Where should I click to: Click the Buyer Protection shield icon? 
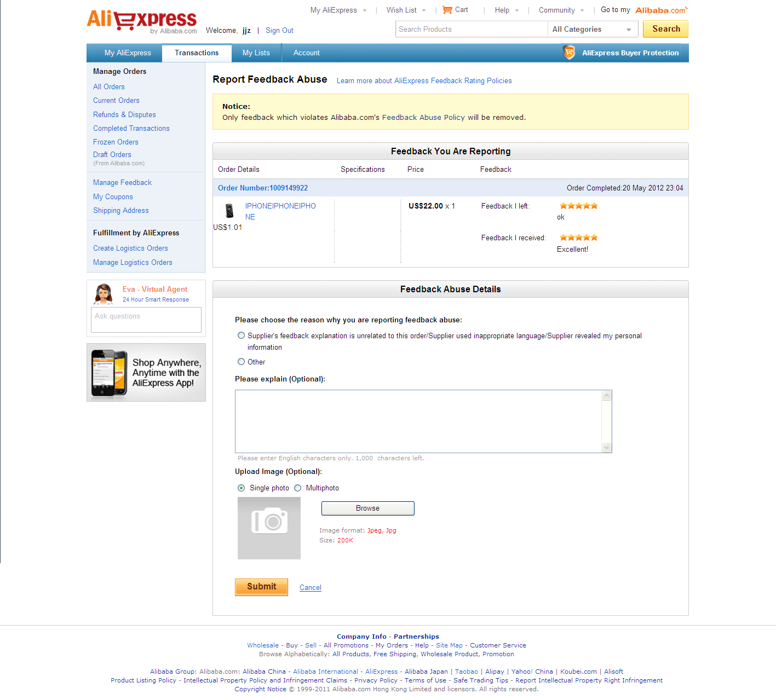pos(569,53)
